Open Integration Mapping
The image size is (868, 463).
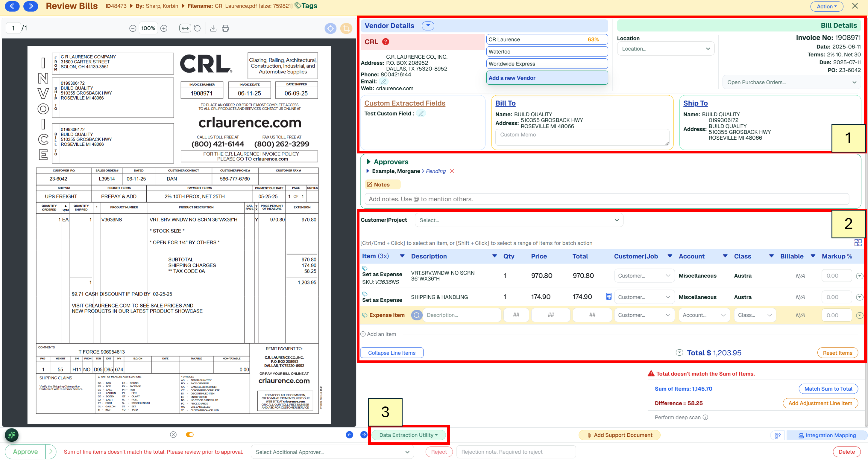click(827, 435)
